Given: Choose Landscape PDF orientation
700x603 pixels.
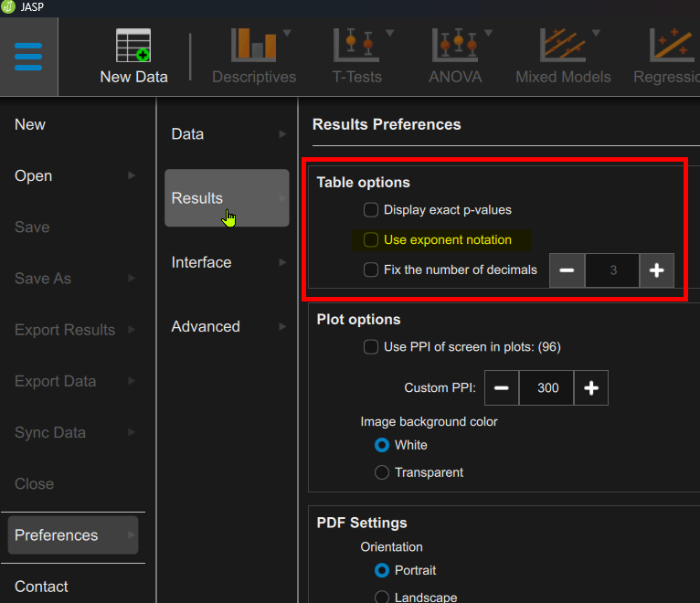Looking at the screenshot, I should tap(383, 598).
